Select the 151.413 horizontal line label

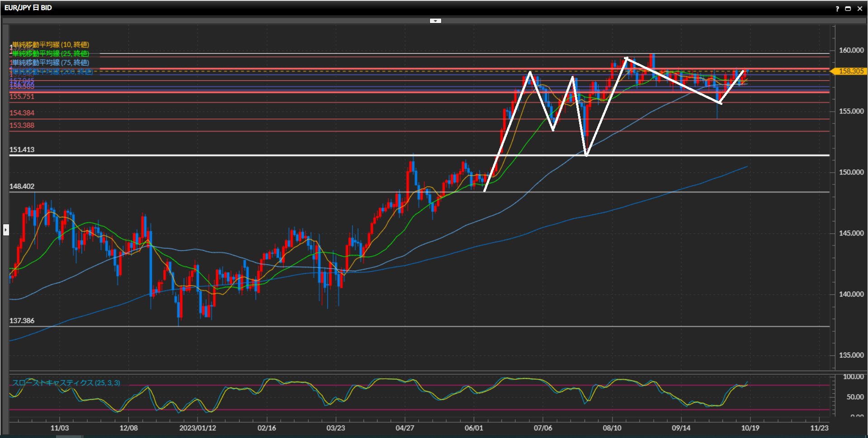coord(22,150)
